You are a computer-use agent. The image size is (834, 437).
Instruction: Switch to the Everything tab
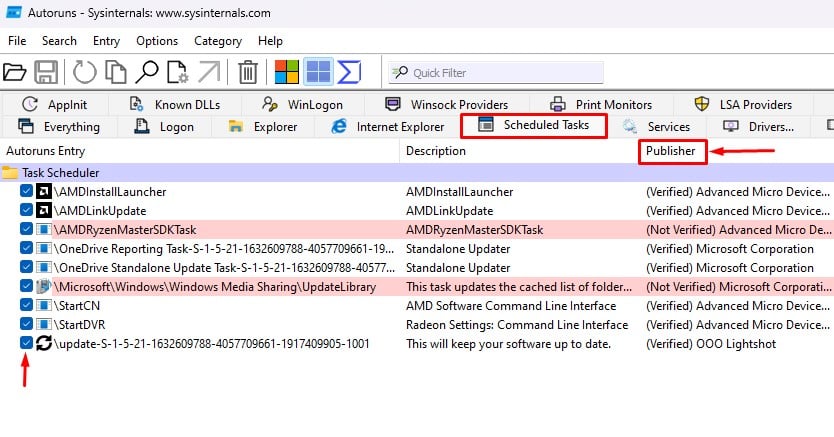coord(59,127)
